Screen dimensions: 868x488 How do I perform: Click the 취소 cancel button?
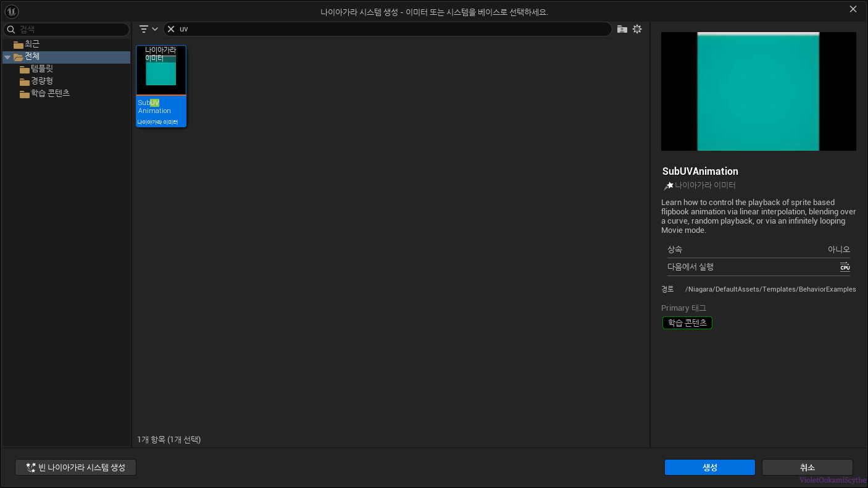pos(807,468)
